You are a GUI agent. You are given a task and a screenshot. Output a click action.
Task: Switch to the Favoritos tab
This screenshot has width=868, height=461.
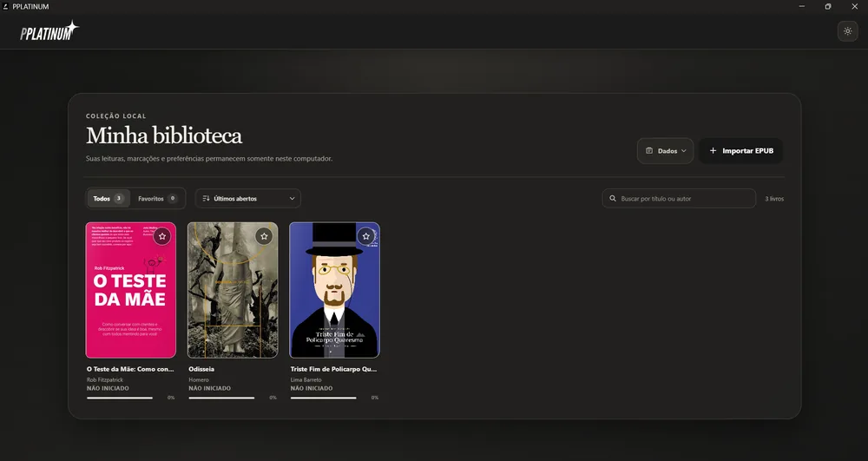click(x=158, y=198)
